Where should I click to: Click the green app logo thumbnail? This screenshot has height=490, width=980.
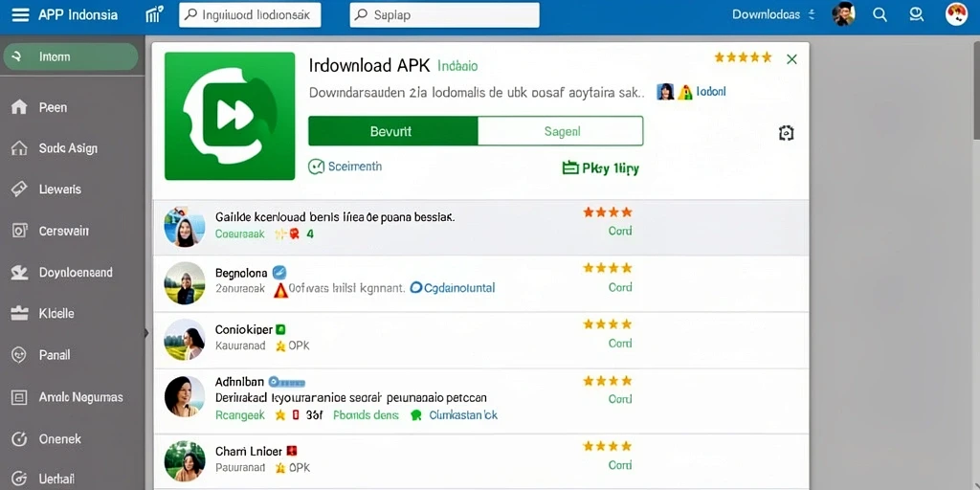pos(230,116)
